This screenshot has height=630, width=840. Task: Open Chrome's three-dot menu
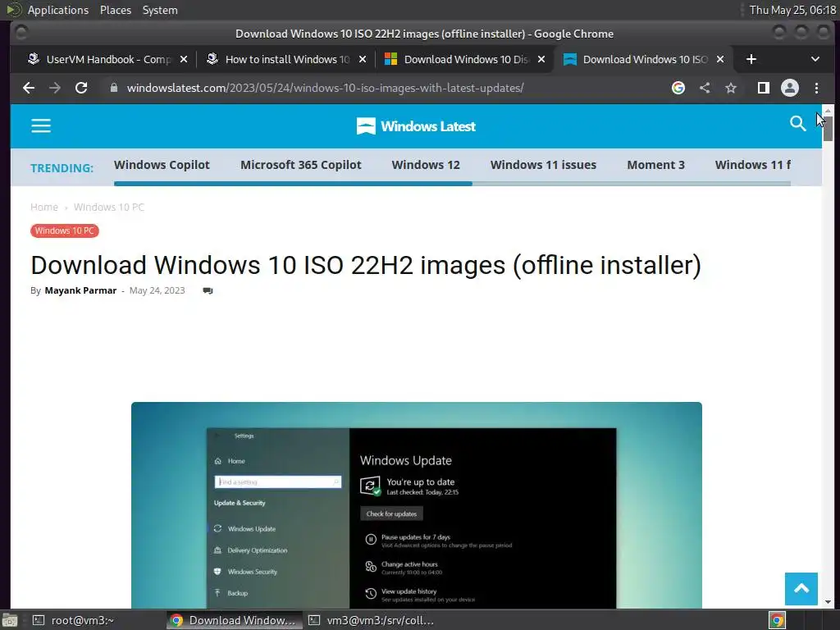816,88
